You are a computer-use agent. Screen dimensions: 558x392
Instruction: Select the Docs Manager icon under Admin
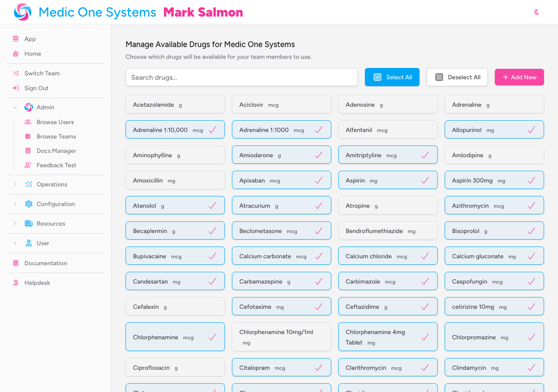28,151
